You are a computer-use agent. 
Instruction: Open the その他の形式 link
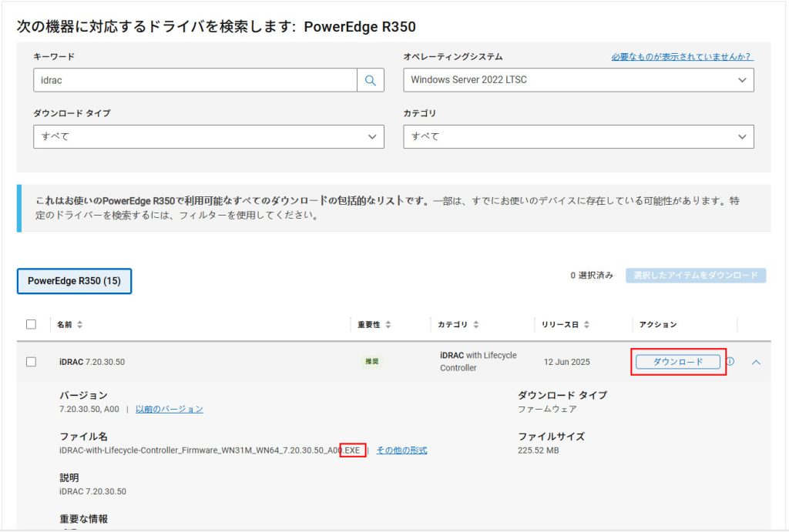coord(402,450)
